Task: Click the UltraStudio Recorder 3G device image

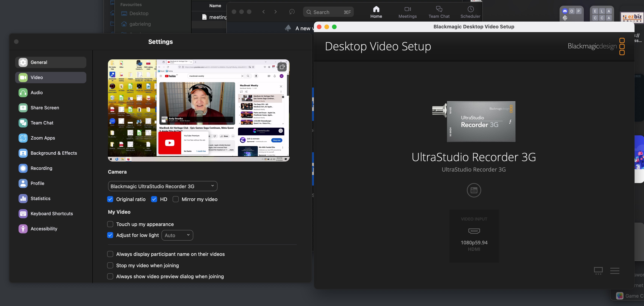Action: [x=474, y=121]
